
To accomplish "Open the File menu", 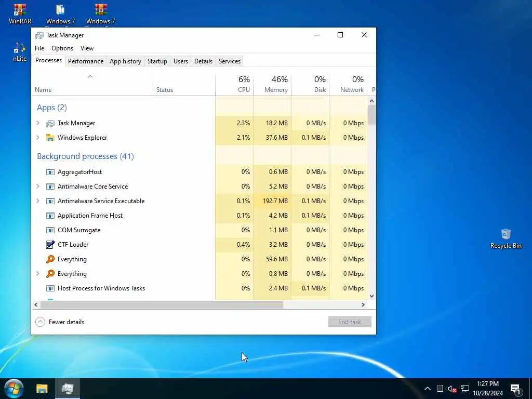I will [39, 48].
